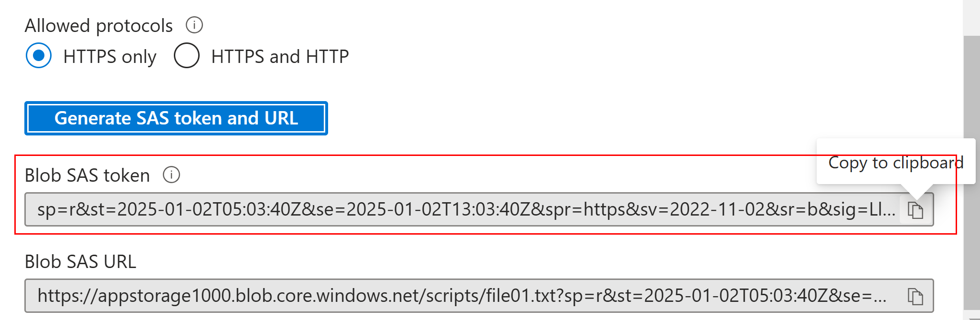The image size is (980, 320).
Task: Click the scrollbar track above the thumb
Action: [x=971, y=17]
